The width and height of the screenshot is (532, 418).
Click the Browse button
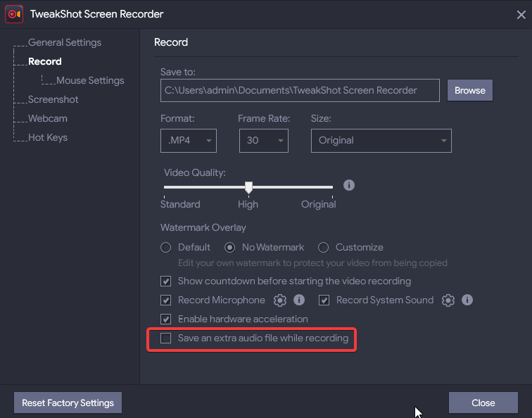pos(469,91)
